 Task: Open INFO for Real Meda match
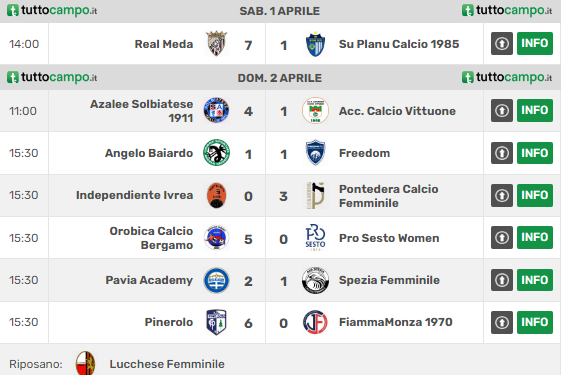pyautogui.click(x=535, y=43)
